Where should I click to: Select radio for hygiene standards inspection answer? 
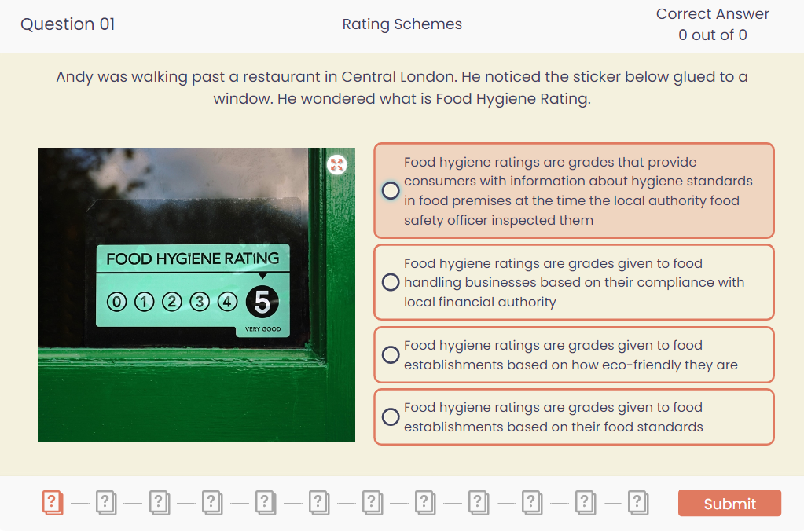point(391,191)
